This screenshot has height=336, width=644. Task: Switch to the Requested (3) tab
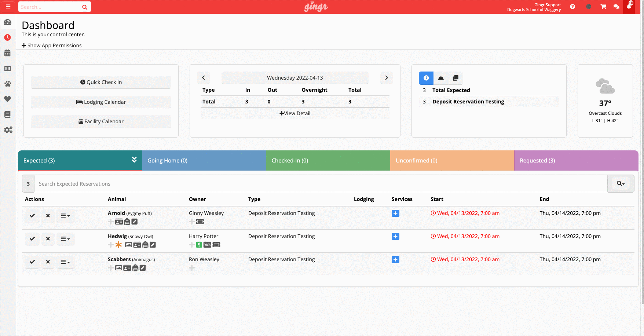tap(576, 160)
